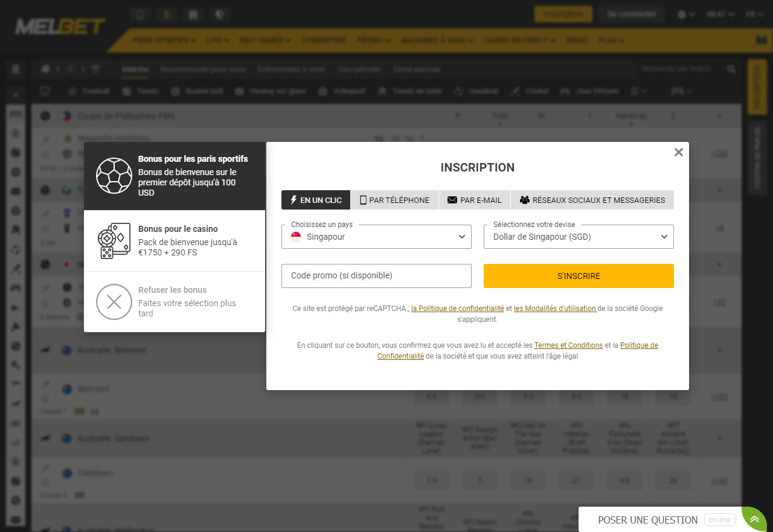The height and width of the screenshot is (532, 773).
Task: Filter by Football sport
Action: [90, 92]
